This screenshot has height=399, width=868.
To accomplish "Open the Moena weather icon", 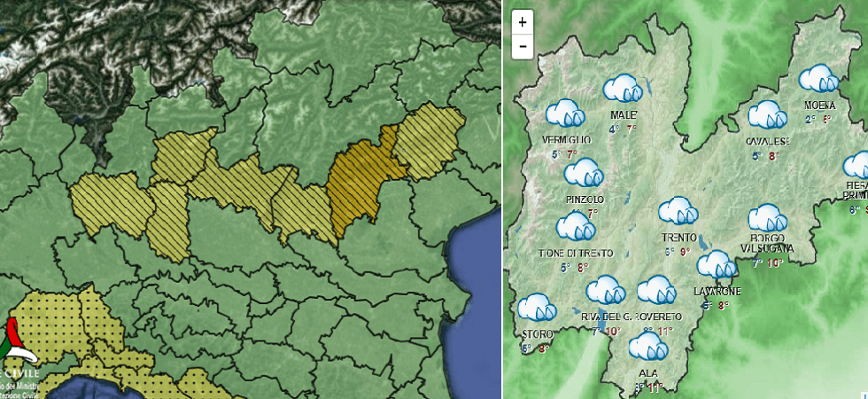I will (818, 80).
